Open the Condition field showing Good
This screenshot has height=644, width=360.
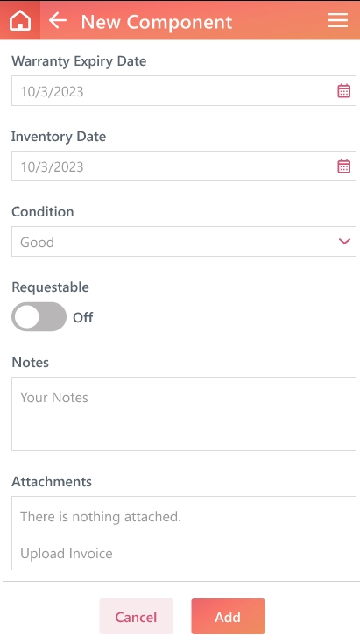183,242
